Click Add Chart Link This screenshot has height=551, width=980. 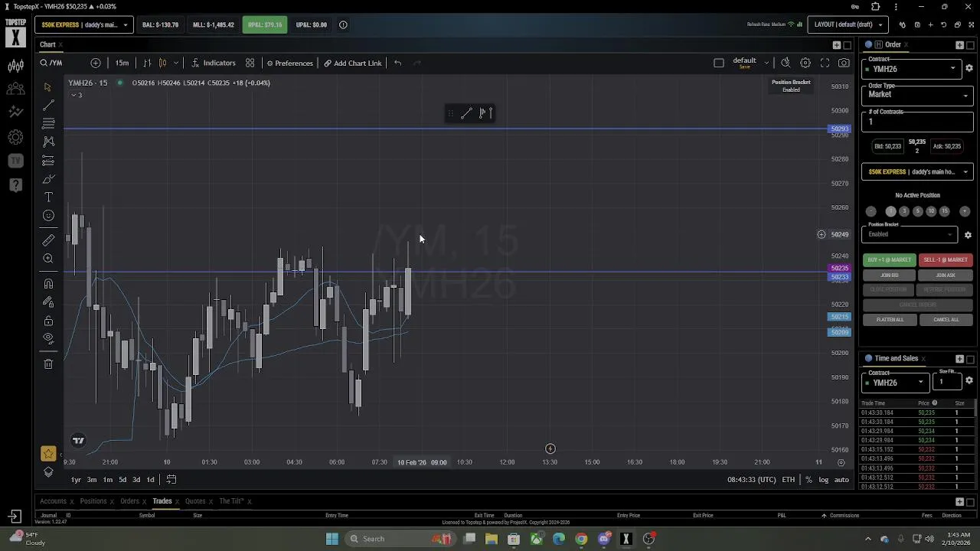point(352,63)
